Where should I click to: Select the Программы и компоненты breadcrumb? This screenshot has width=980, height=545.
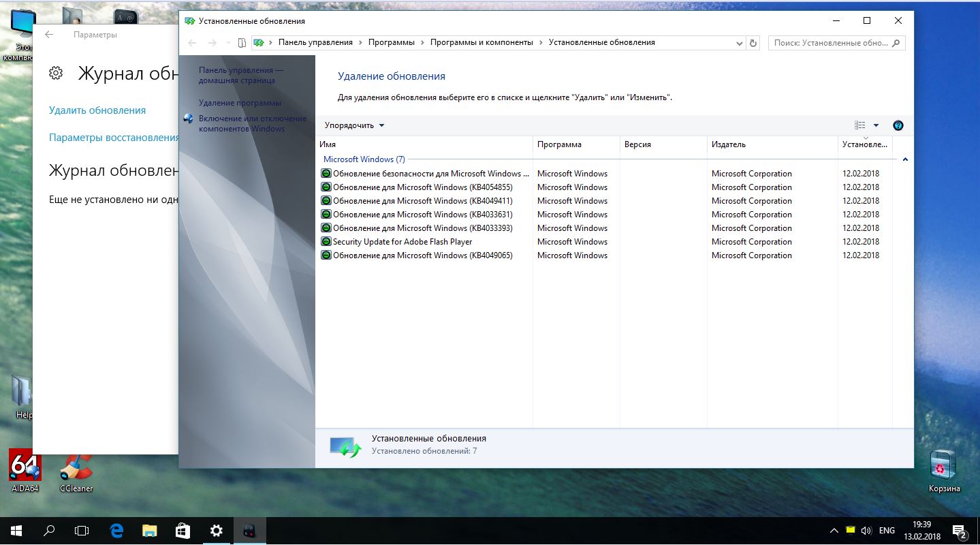coord(481,42)
